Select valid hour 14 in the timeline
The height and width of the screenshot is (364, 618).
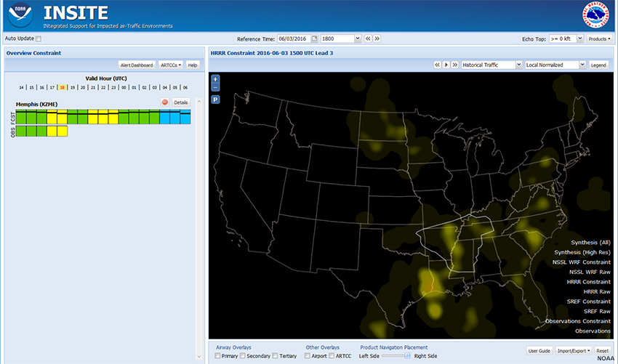pyautogui.click(x=21, y=87)
